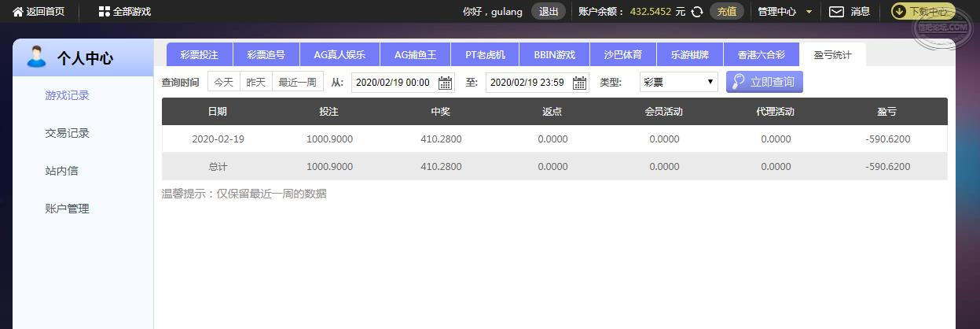Click the 总计 row label

click(218, 167)
